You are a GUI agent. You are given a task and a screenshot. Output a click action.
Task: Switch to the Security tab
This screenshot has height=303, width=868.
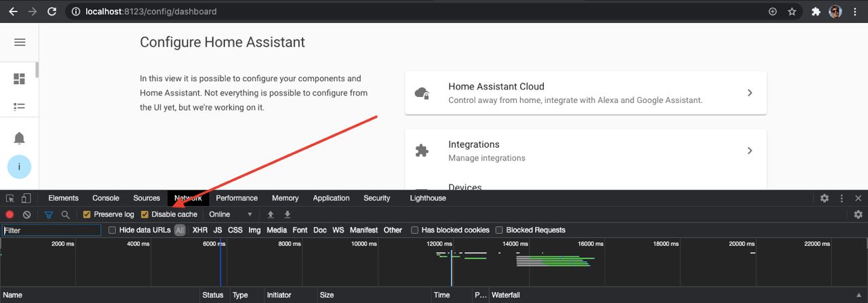click(376, 198)
